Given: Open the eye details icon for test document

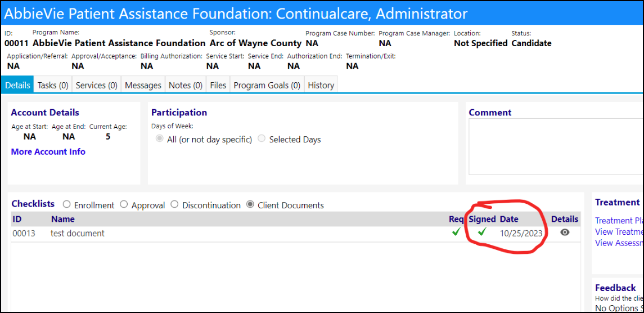Looking at the screenshot, I should pos(565,233).
